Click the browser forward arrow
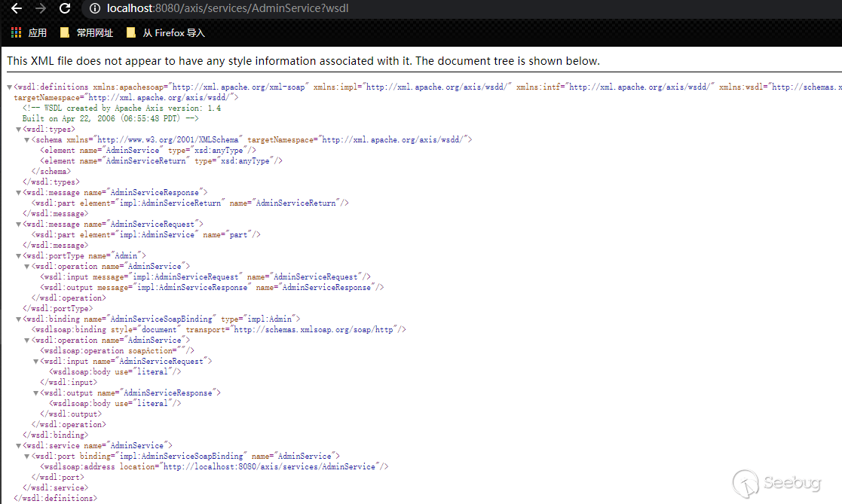842x504 pixels. (40, 8)
